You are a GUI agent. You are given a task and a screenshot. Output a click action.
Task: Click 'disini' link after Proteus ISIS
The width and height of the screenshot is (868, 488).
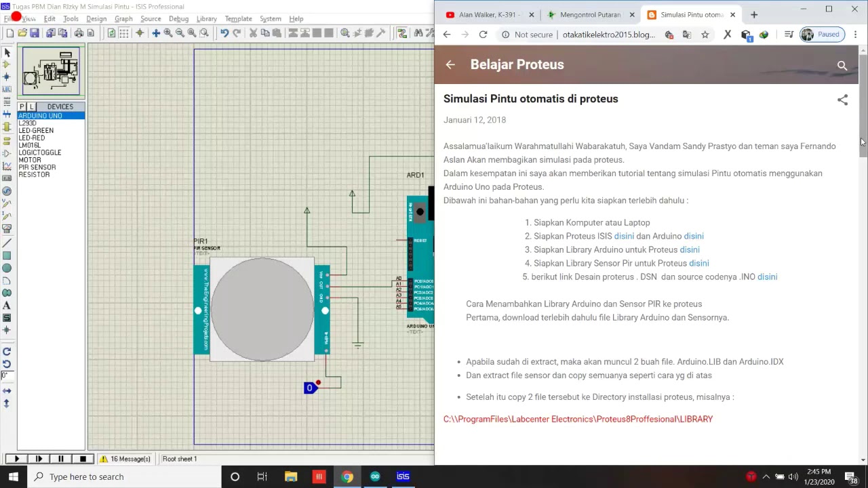tap(624, 236)
